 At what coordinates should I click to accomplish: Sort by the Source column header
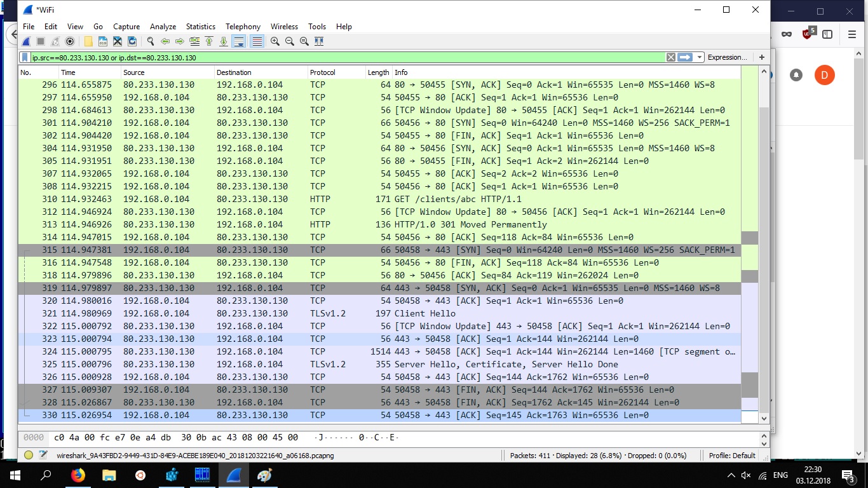tap(167, 72)
